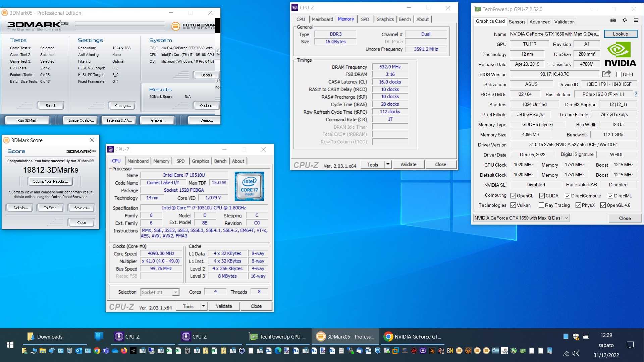Screen dimensions: 644x362
Task: Toggle the PhysX checkbox
Action: click(578, 205)
